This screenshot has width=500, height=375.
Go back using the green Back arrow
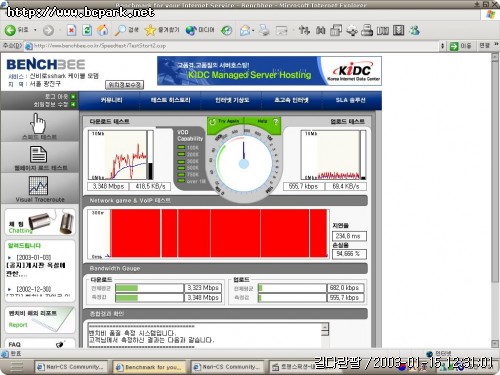click(x=10, y=30)
